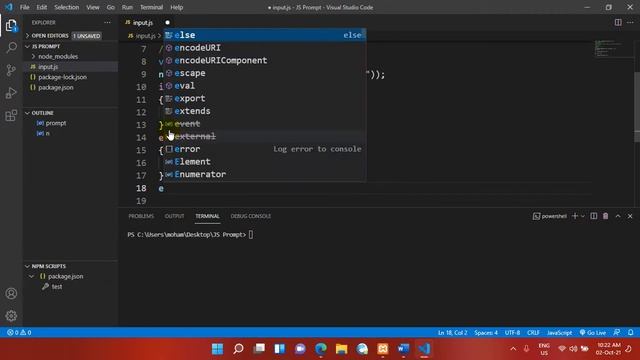Choose 'escape' from suggestions
Image resolution: width=640 pixels, height=360 pixels.
[x=264, y=73]
